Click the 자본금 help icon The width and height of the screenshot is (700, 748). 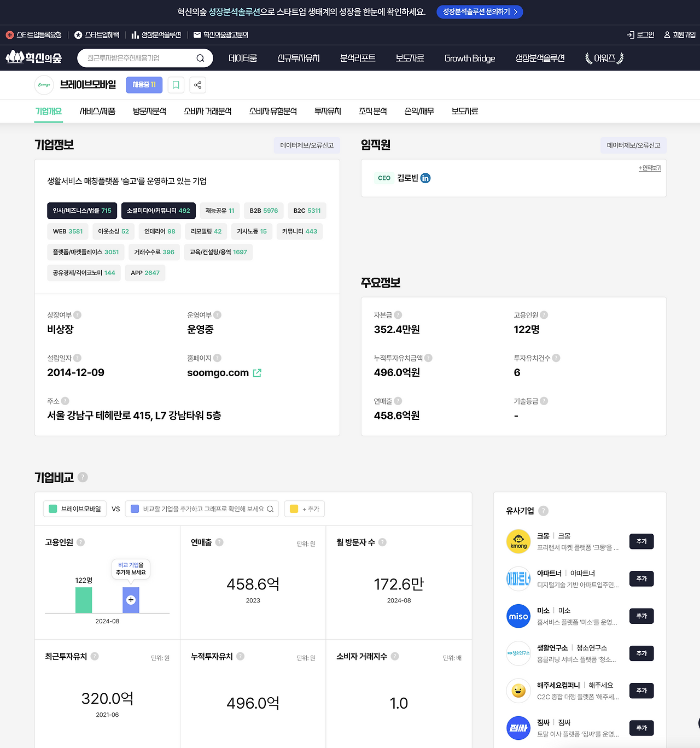398,315
